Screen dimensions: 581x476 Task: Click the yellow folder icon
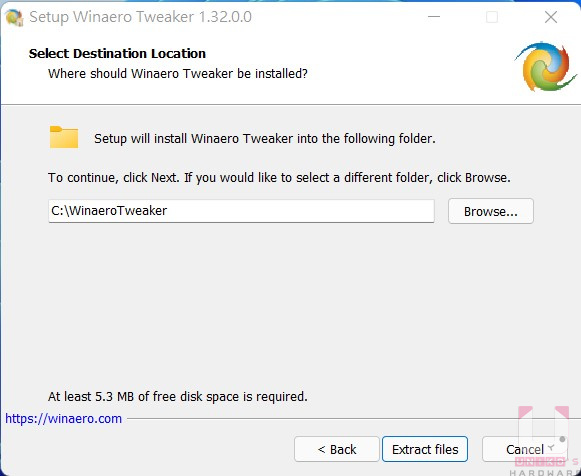(64, 137)
